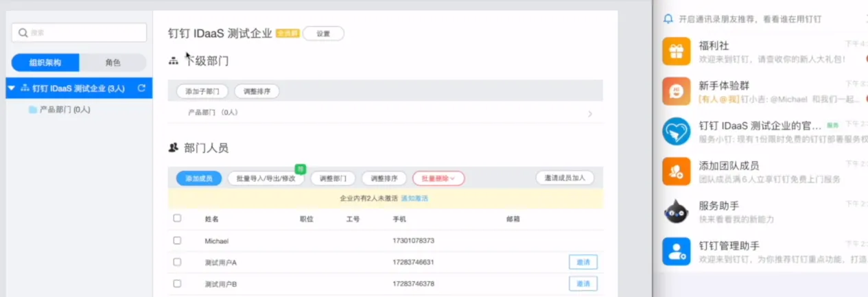Click the 职位 column header
Viewport: 868px width, 297px height.
point(307,219)
